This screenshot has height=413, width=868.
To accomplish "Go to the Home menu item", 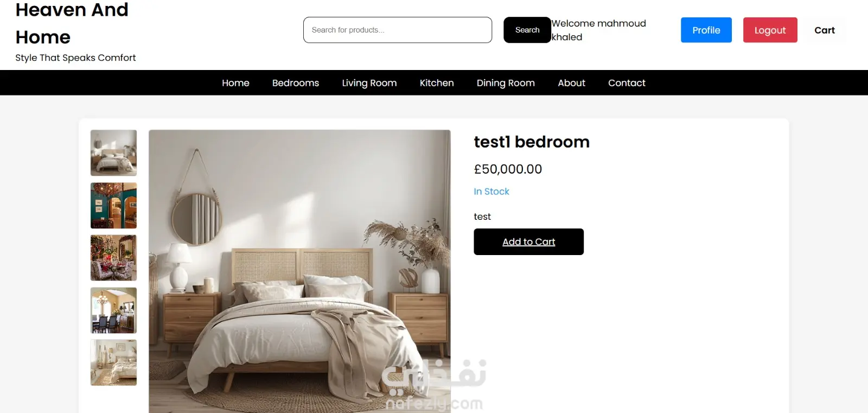I will point(235,83).
